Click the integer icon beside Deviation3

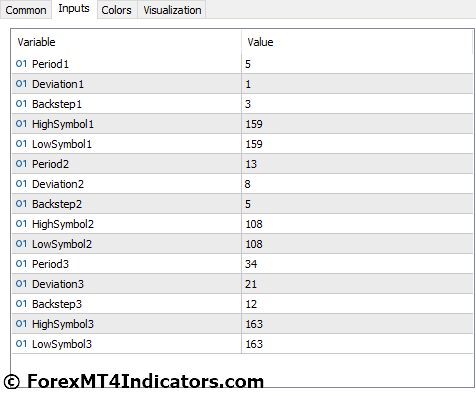click(x=21, y=284)
